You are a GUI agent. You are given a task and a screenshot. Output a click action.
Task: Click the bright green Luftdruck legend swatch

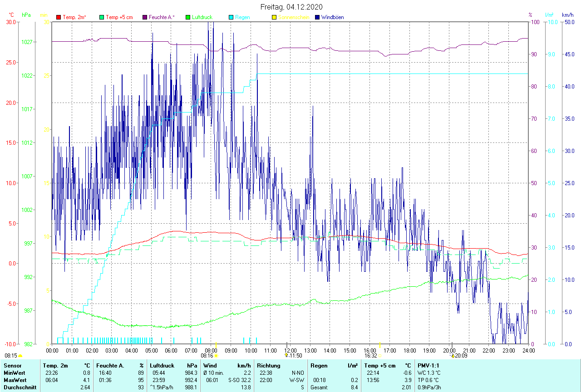click(x=188, y=17)
